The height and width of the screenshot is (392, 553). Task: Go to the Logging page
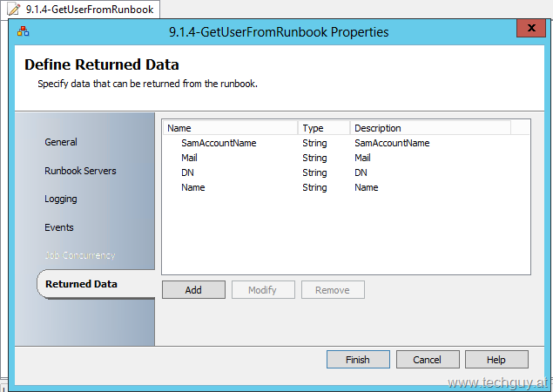[x=61, y=199]
